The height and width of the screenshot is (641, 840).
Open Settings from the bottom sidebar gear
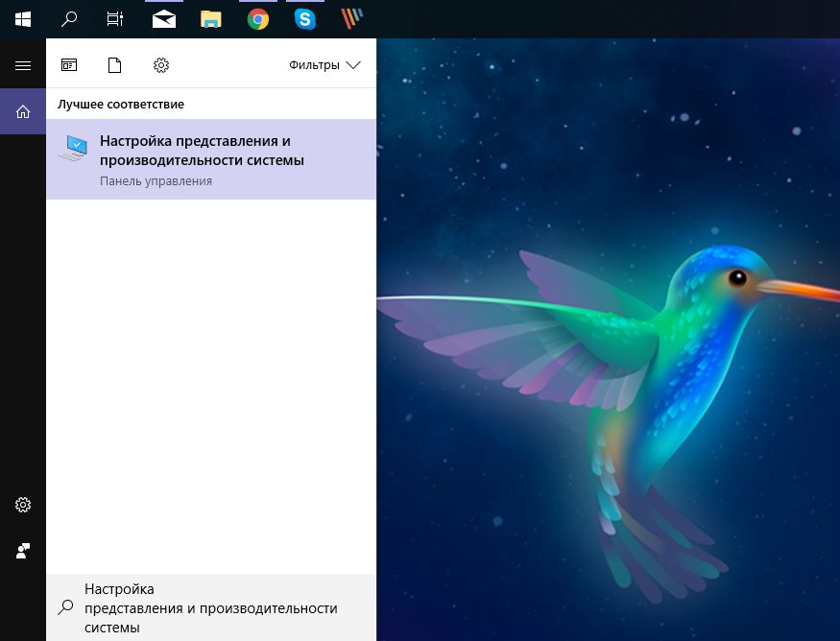[x=22, y=504]
